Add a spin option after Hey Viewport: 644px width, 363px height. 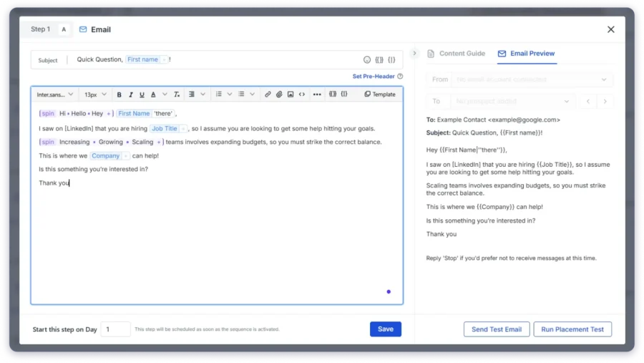[109, 114]
